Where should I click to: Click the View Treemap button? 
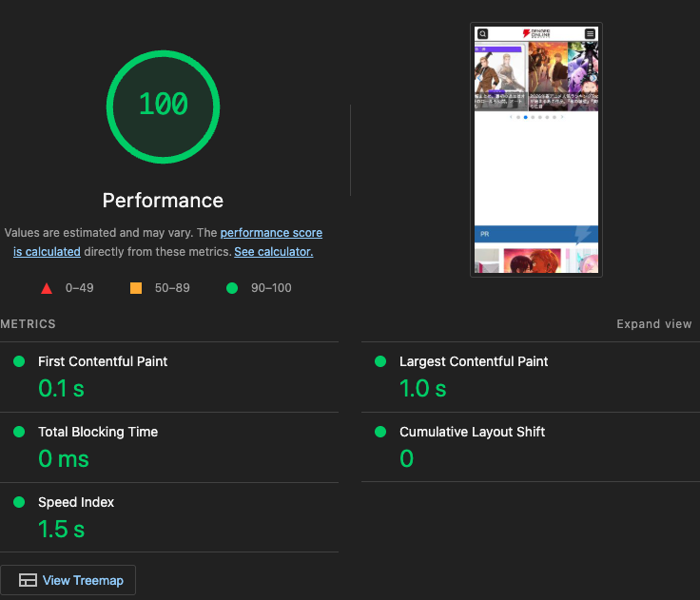[68, 580]
